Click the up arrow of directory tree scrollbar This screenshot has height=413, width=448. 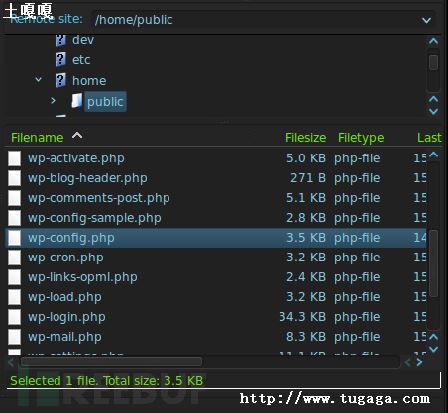pos(433,41)
